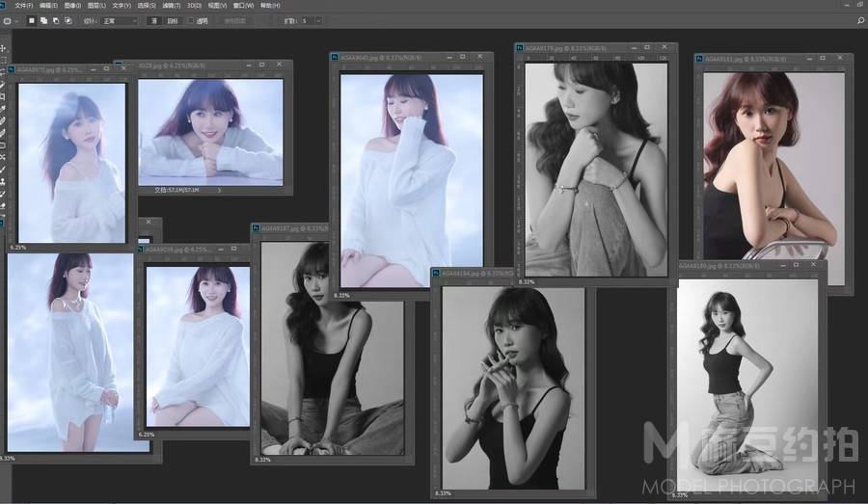The width and height of the screenshot is (868, 504).
Task: Click the AG4A9038.jpg canvas image
Action: pos(198,346)
